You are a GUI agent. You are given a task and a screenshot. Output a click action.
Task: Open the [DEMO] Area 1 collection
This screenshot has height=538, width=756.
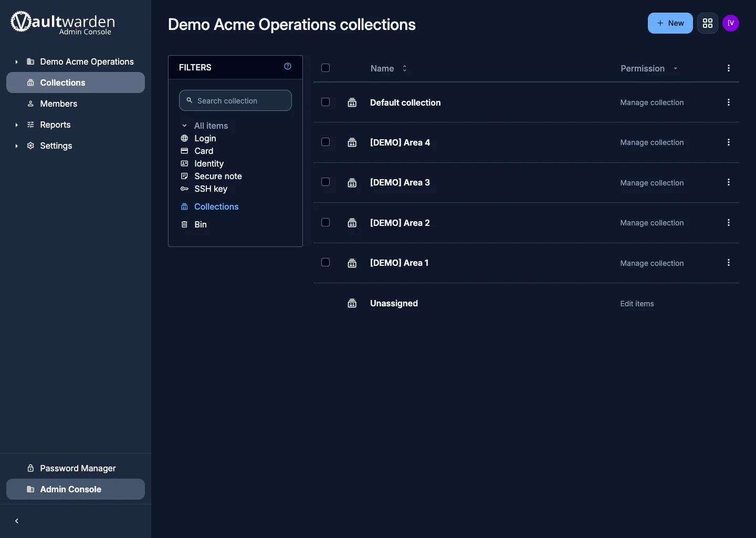(400, 263)
